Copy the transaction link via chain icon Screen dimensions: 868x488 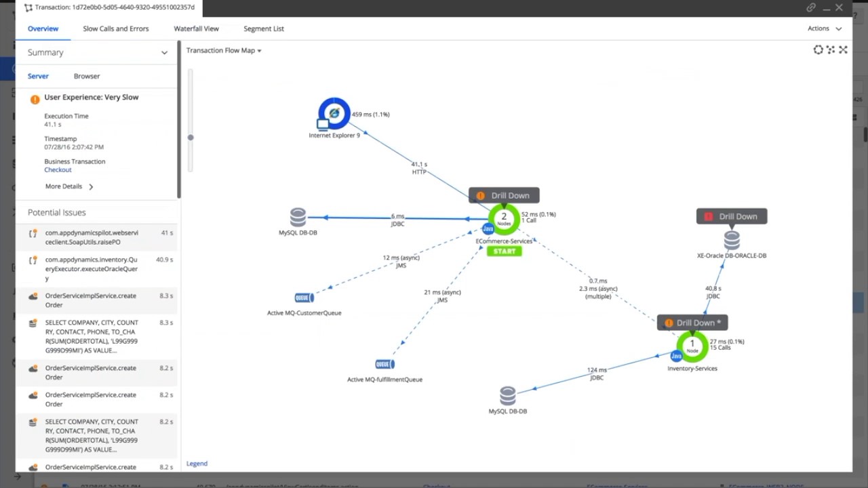point(811,7)
